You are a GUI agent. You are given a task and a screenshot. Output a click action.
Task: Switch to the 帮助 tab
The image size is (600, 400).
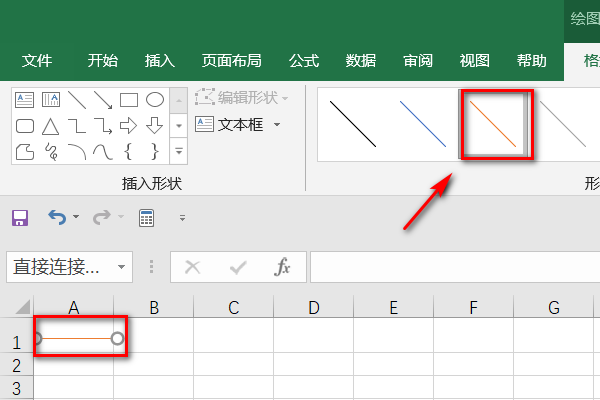(532, 61)
